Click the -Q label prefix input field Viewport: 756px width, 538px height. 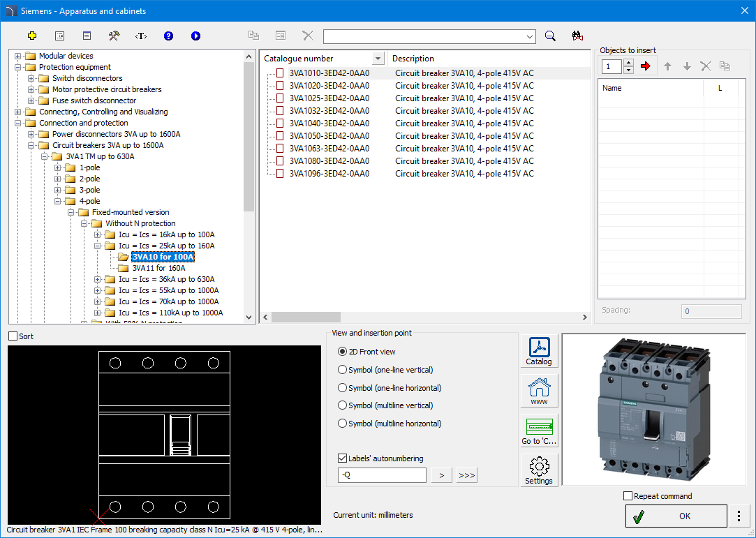(x=382, y=475)
